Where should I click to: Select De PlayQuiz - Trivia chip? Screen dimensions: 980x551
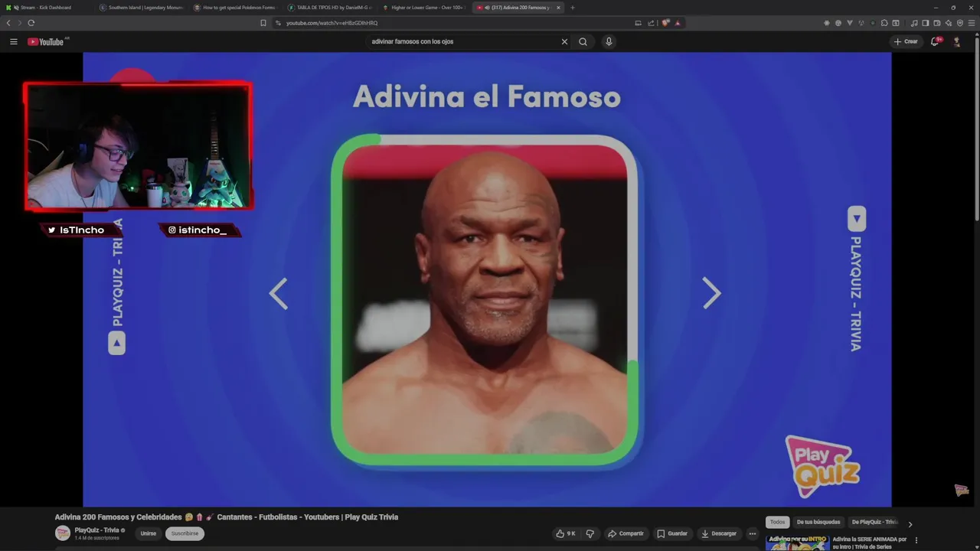pos(874,522)
